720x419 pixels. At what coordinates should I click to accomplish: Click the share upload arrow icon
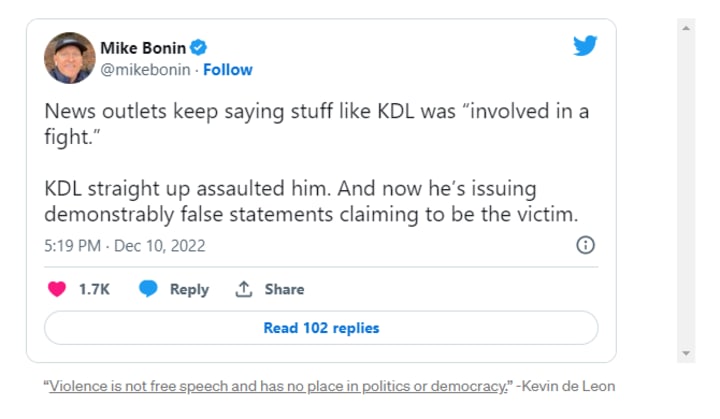(243, 289)
